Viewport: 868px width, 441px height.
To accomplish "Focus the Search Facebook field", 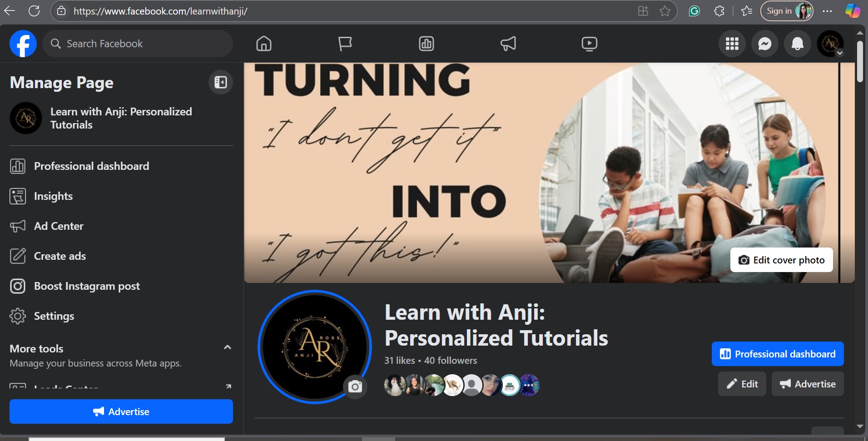I will click(x=138, y=44).
